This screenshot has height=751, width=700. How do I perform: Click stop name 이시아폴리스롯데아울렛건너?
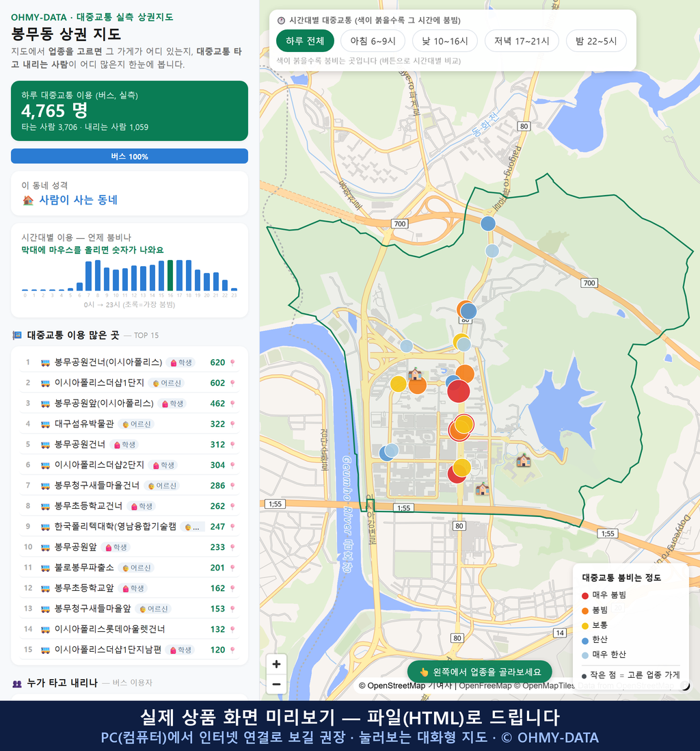click(x=109, y=629)
